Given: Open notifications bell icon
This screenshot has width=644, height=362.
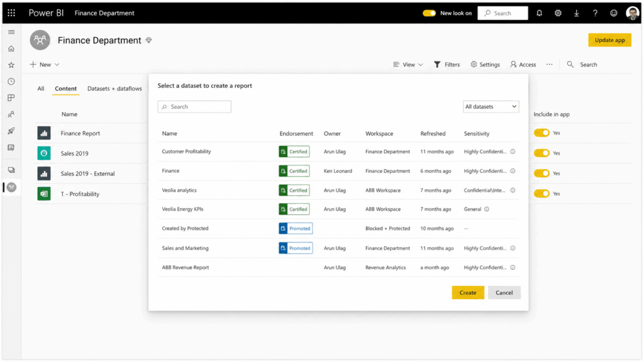Looking at the screenshot, I should click(539, 13).
